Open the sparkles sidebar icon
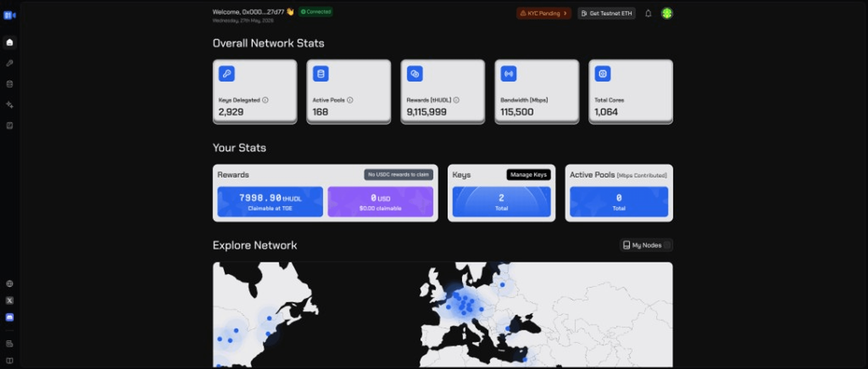This screenshot has height=369, width=868. pyautogui.click(x=10, y=105)
